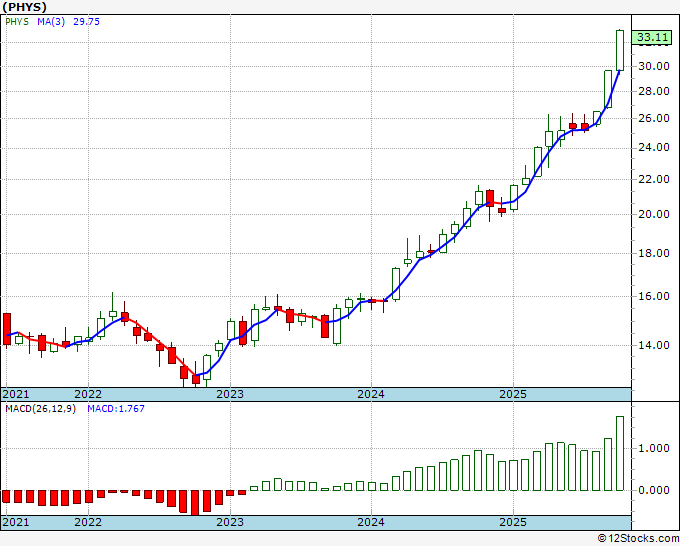Click the 16.00 price axis label
Screen dimensions: 680x546
654,296
